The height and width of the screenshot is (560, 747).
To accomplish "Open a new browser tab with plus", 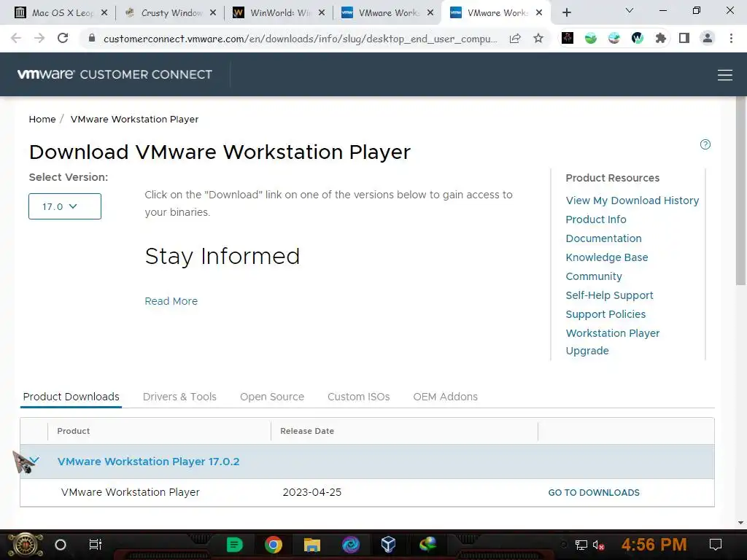I will (566, 12).
